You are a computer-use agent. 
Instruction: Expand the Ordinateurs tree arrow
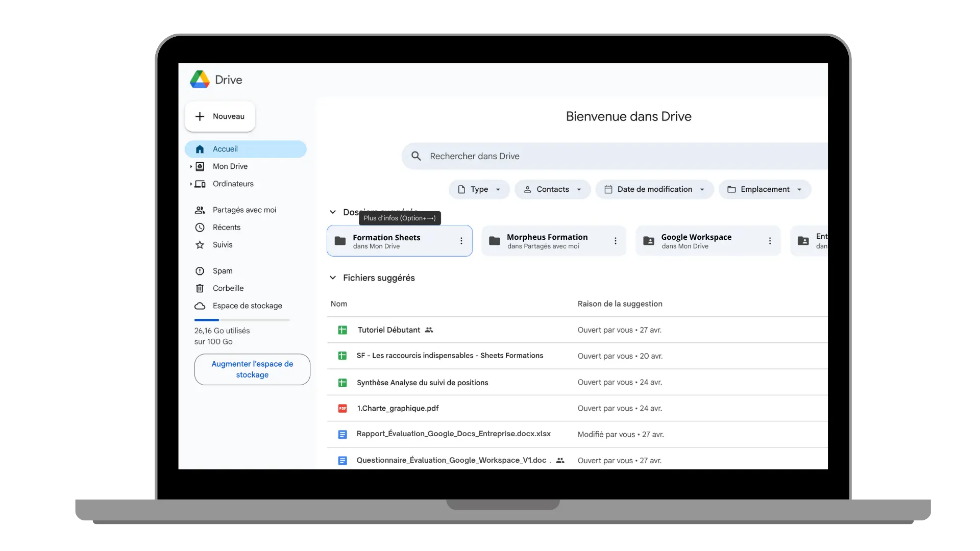191,184
